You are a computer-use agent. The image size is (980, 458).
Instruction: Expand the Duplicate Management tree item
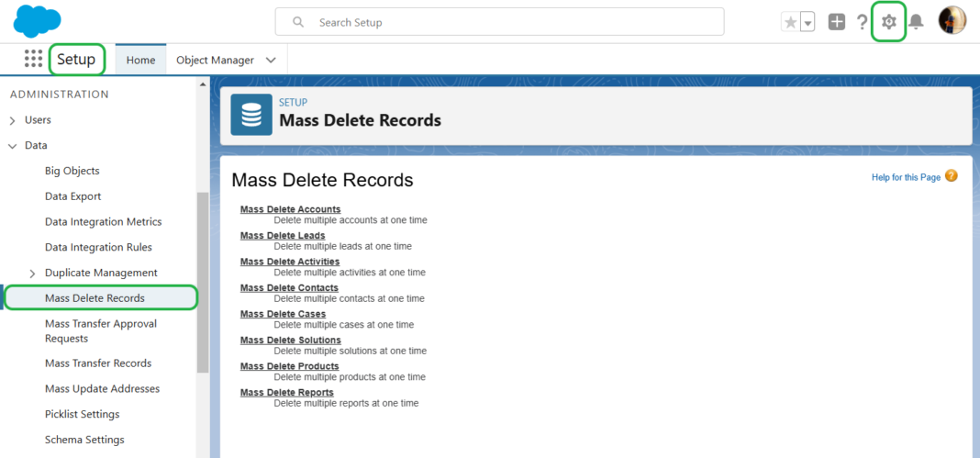point(33,274)
